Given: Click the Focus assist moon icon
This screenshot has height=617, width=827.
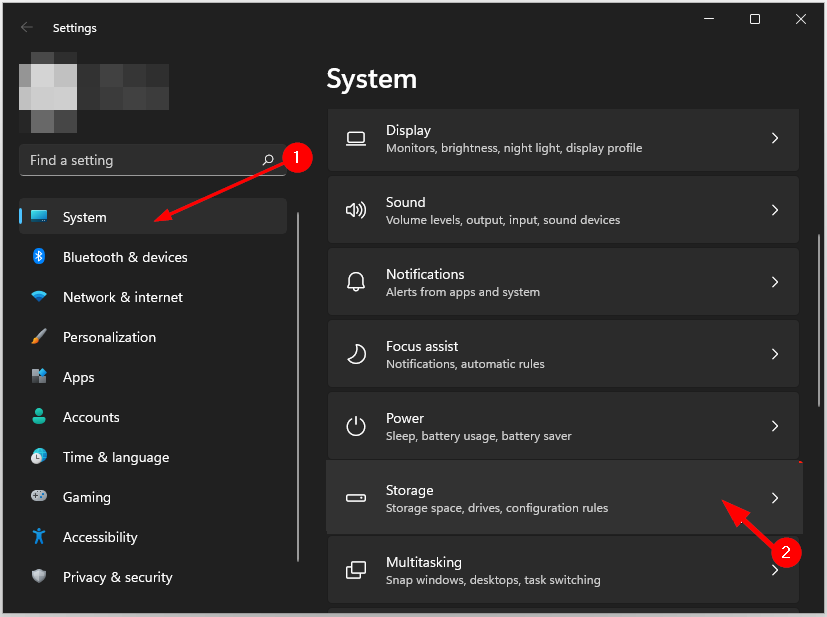Looking at the screenshot, I should click(356, 355).
